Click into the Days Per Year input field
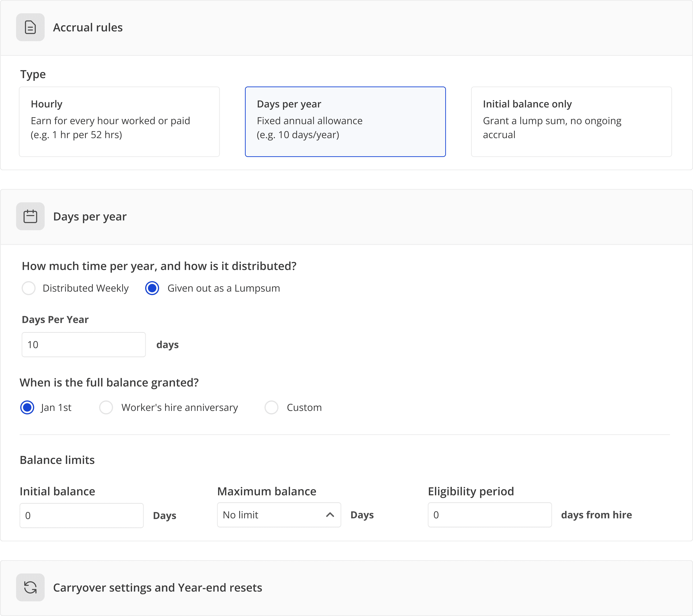 point(83,345)
